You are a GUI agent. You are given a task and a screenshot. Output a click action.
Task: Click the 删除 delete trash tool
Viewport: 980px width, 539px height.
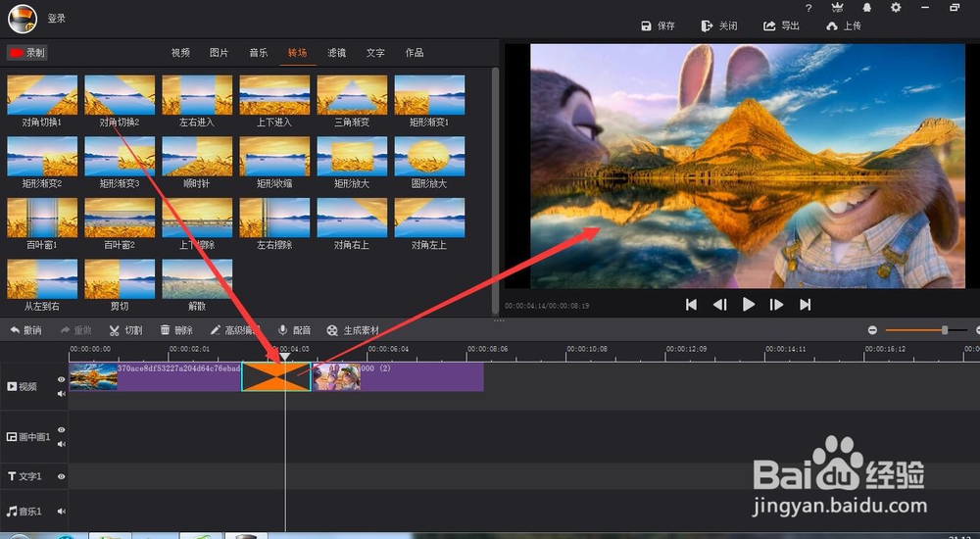pos(176,330)
